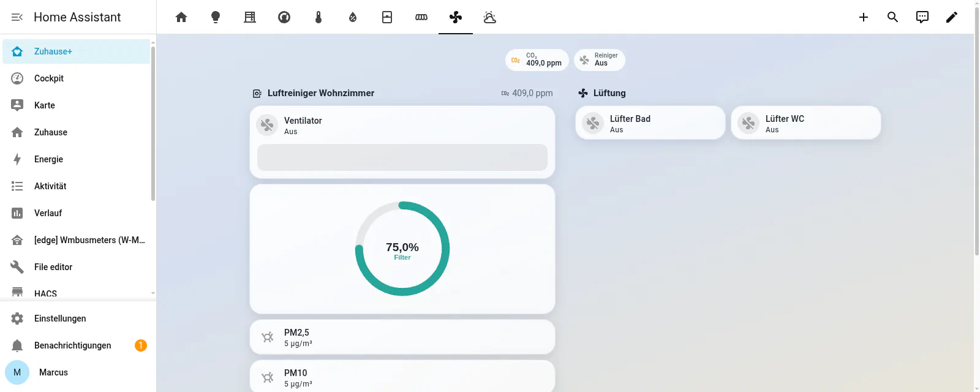The height and width of the screenshot is (392, 980).
Task: Click the Einstellungen gear icon
Action: (17, 318)
